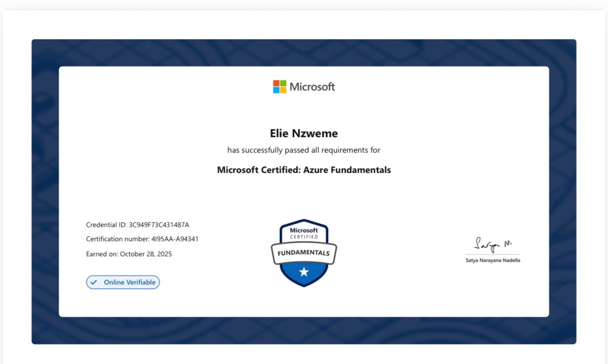The width and height of the screenshot is (608, 364).
Task: Click the printed name Satya Narayana Nadella
Action: tap(493, 260)
